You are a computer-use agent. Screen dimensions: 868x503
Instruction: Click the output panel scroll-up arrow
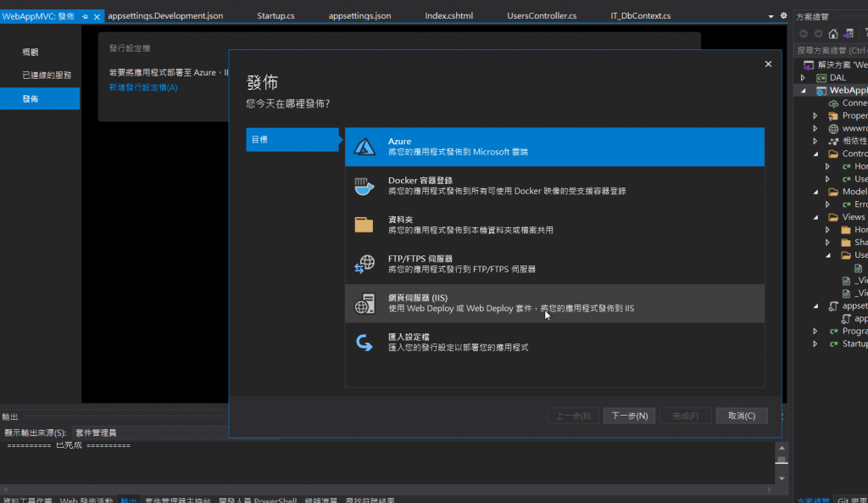782,448
